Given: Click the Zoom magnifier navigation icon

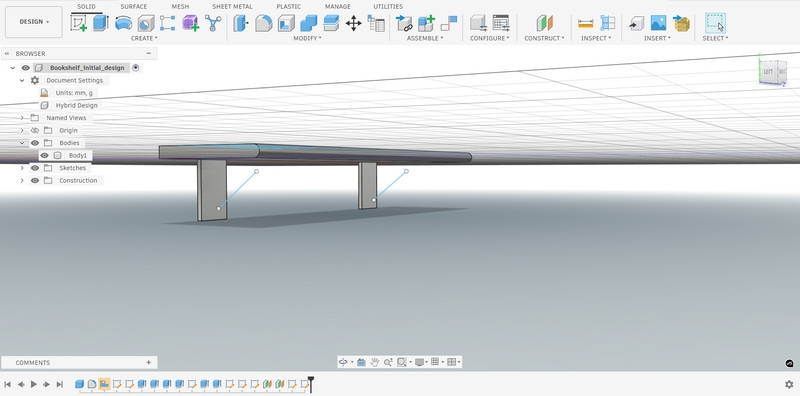Looking at the screenshot, I should [388, 362].
